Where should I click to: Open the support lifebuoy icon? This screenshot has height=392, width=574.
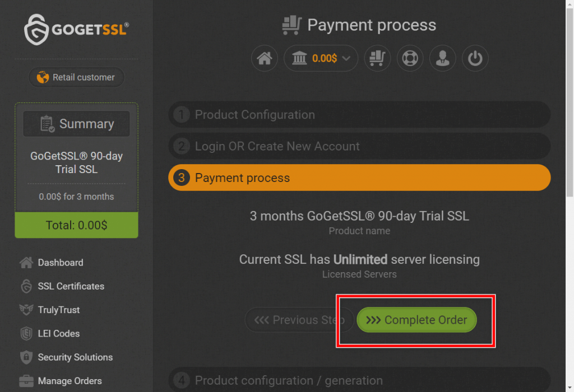point(410,58)
